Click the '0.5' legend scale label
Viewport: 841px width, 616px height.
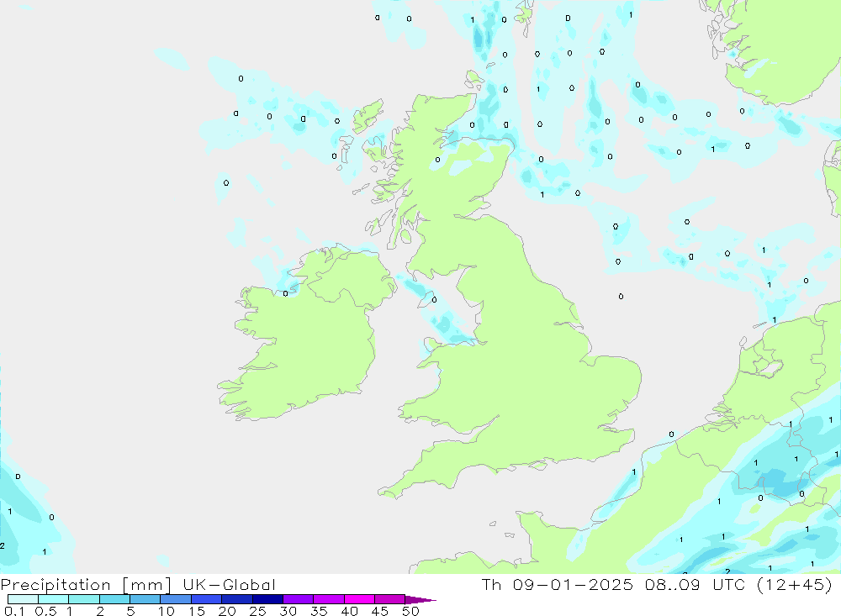(45, 611)
